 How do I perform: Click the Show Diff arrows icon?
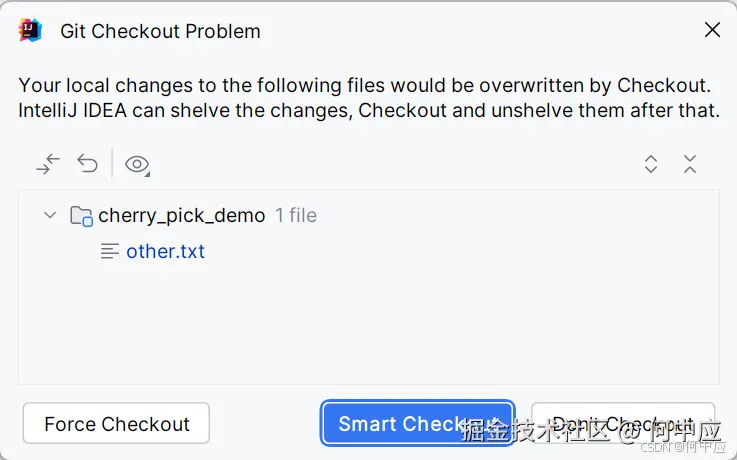tap(48, 164)
